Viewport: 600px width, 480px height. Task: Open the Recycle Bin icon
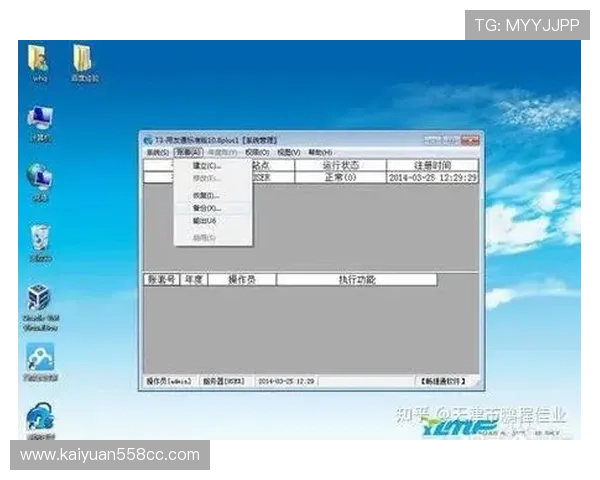pos(40,240)
